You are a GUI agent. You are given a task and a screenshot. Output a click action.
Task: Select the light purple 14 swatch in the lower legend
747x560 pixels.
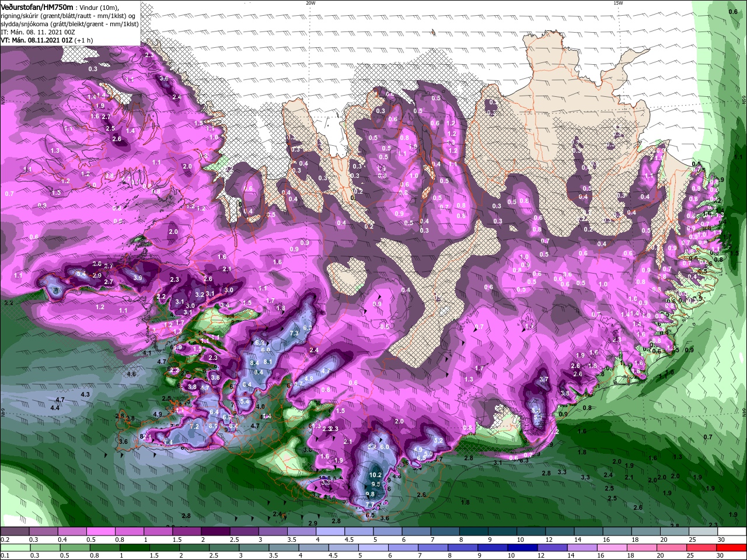pos(582,548)
